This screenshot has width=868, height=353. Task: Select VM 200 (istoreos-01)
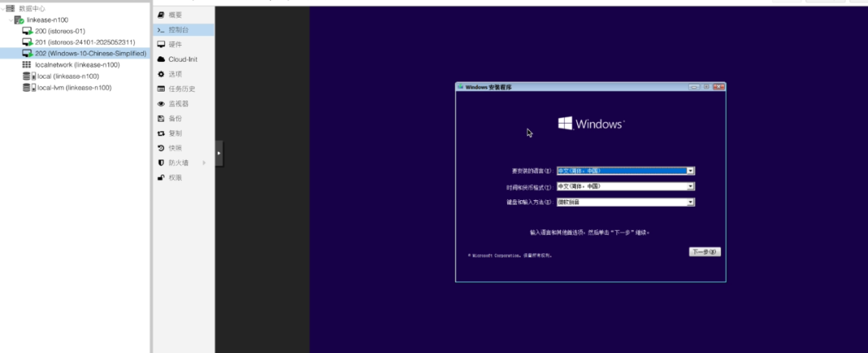(59, 31)
